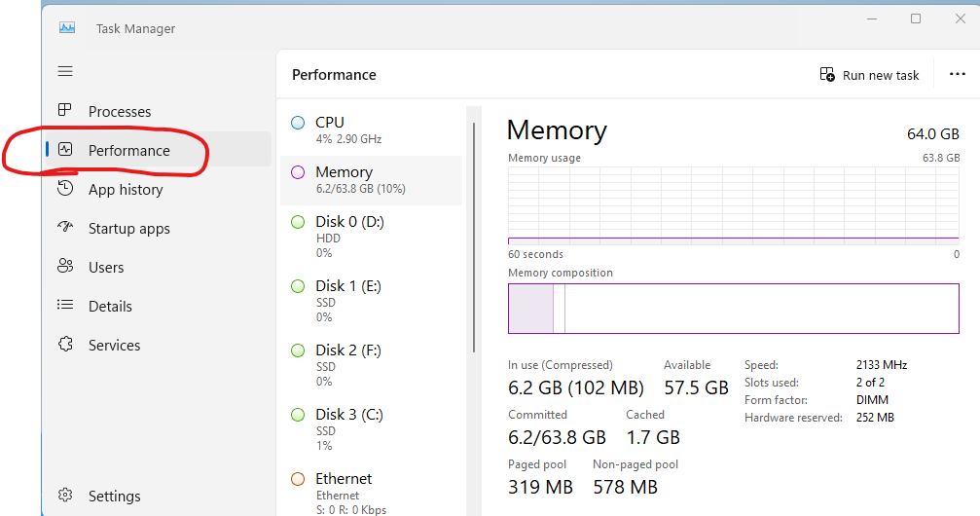This screenshot has height=516, width=980.
Task: Click the Memory heading title
Action: 557,130
